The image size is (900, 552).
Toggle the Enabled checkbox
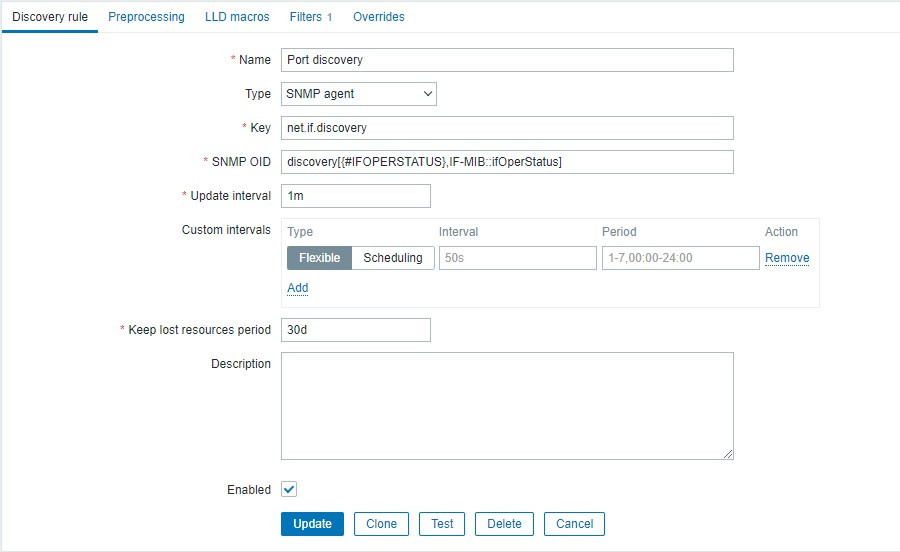tap(289, 490)
